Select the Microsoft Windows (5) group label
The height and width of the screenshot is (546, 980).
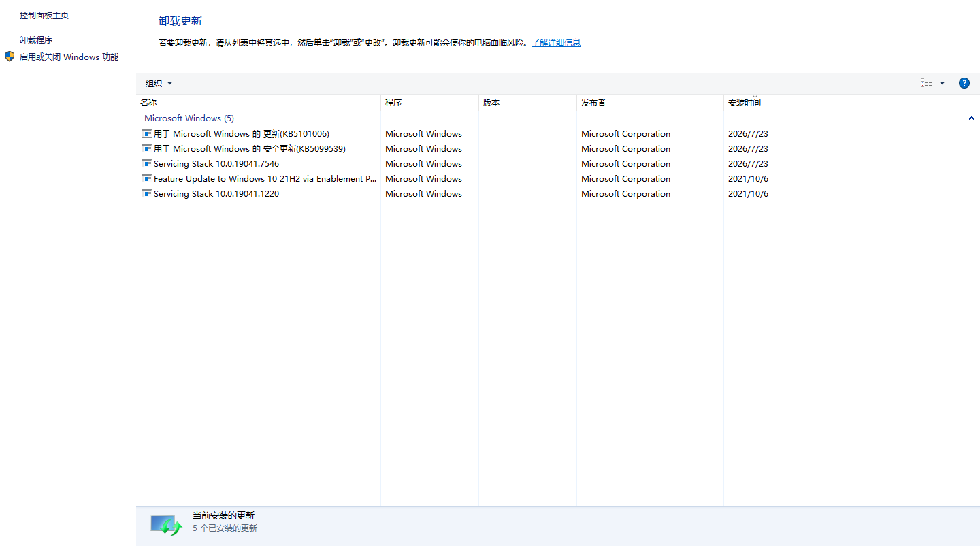189,118
